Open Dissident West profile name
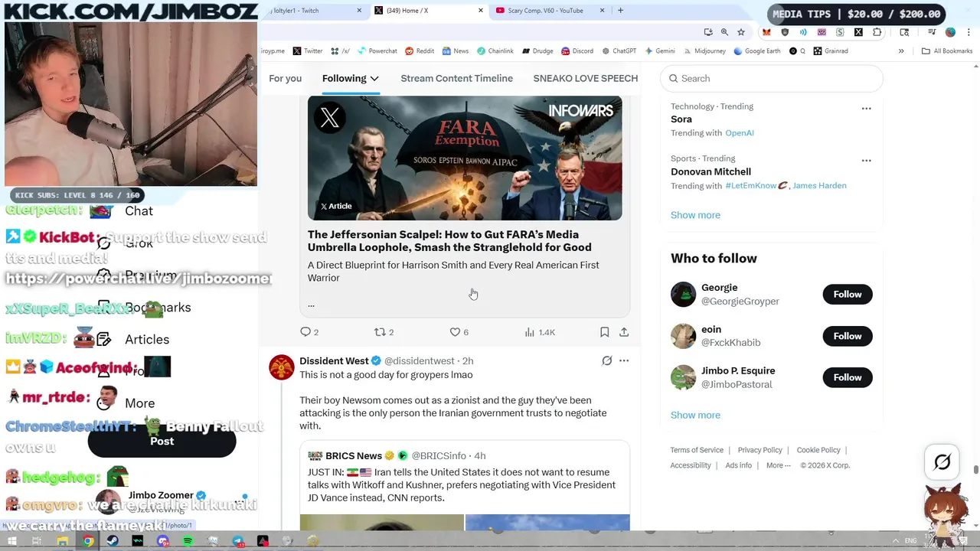Image resolution: width=980 pixels, height=551 pixels. (x=334, y=361)
